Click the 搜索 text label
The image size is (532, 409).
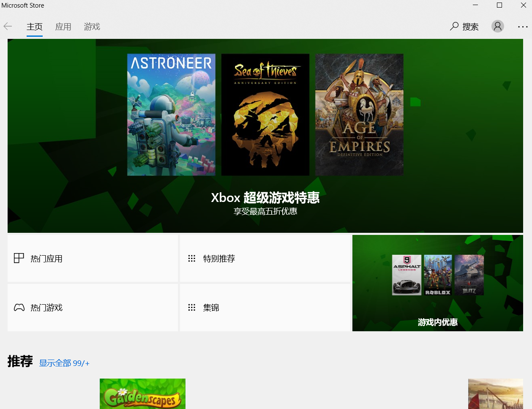(x=470, y=27)
